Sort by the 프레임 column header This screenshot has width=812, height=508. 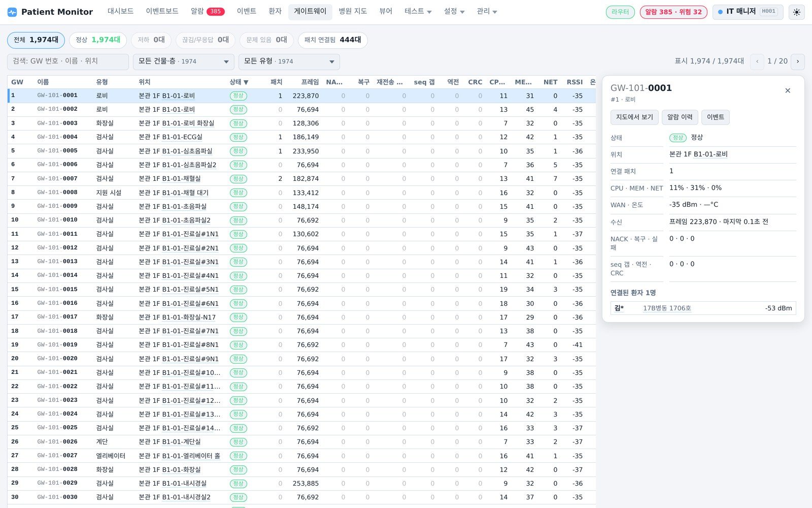point(310,82)
